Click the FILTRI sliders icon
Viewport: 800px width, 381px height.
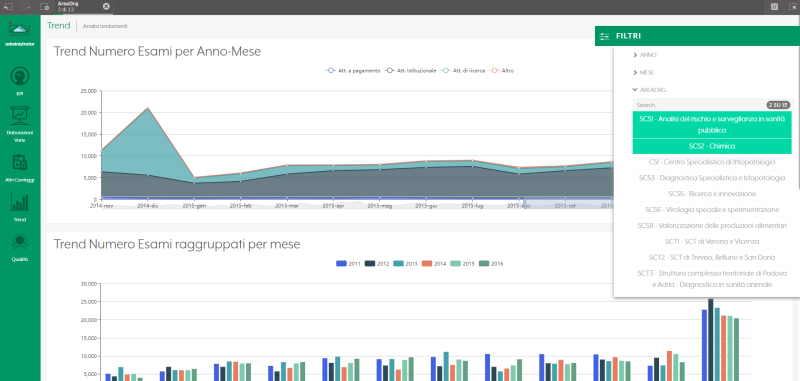click(605, 36)
